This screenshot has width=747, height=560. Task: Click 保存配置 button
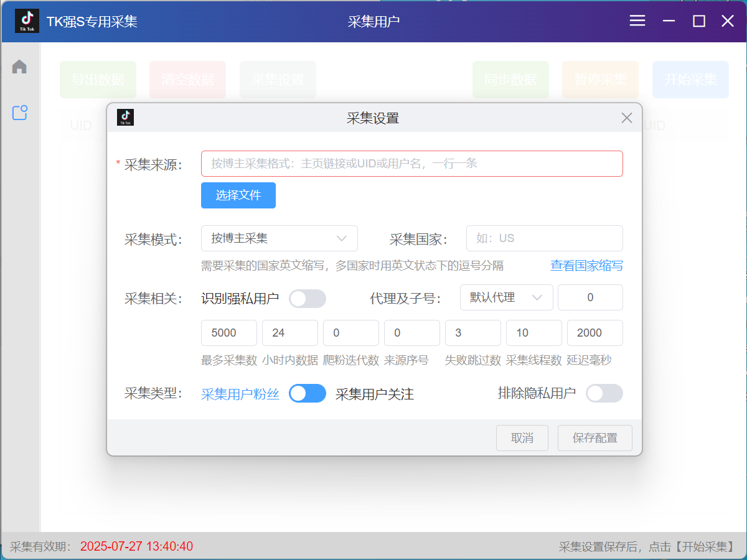click(x=595, y=438)
